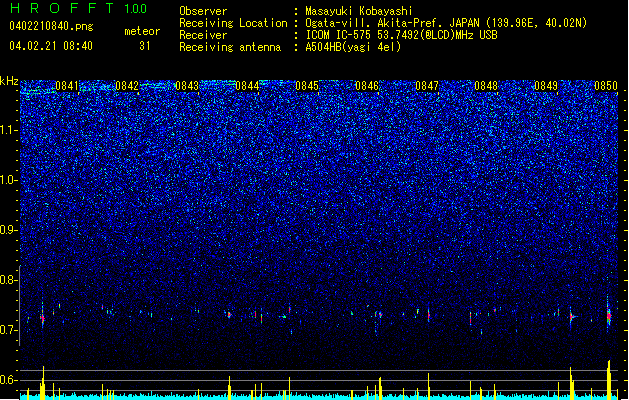Click the A504HB(yagi 4el) antenna text
629x400 pixels.
pos(353,47)
